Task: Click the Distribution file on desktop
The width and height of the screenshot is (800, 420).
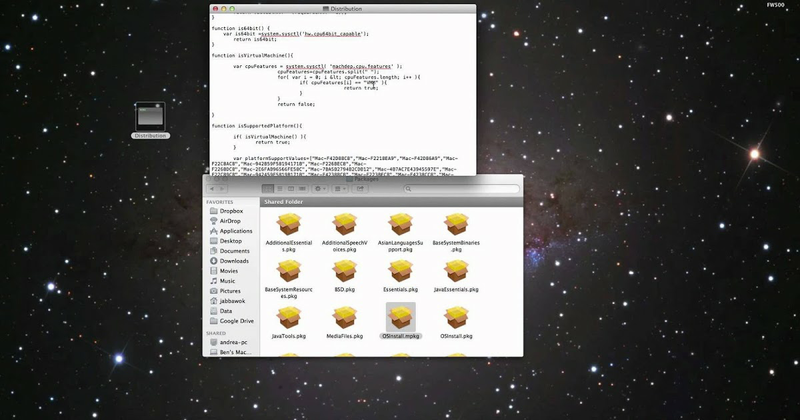Action: pos(151,116)
